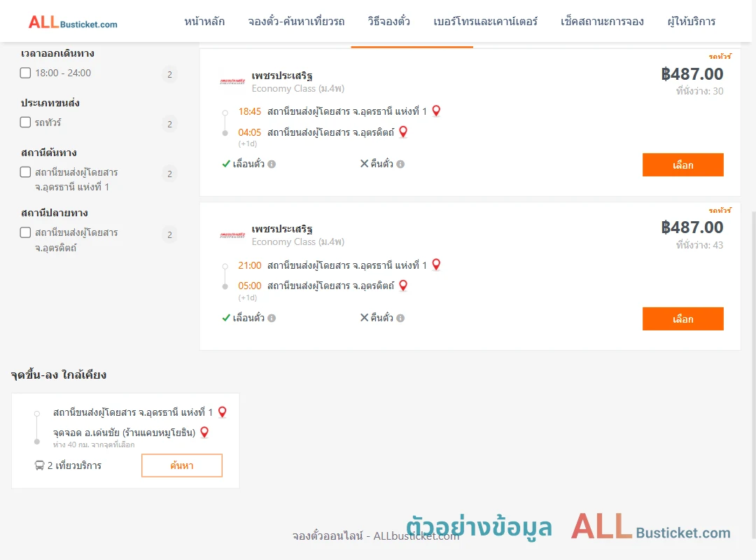Click the 04:05 arrival time text

(250, 132)
